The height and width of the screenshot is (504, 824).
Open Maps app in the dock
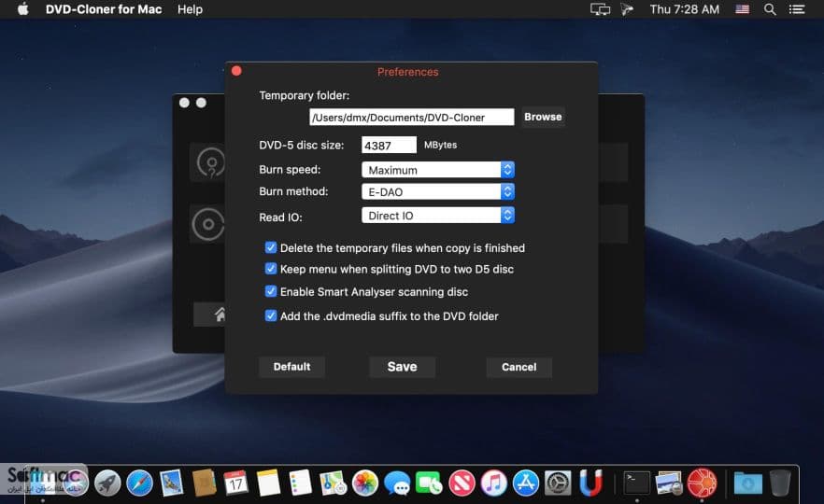[333, 483]
